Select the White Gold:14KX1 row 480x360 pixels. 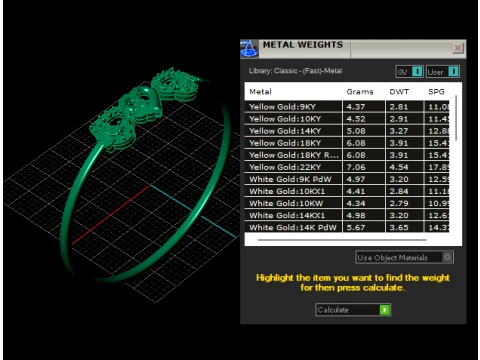point(347,215)
